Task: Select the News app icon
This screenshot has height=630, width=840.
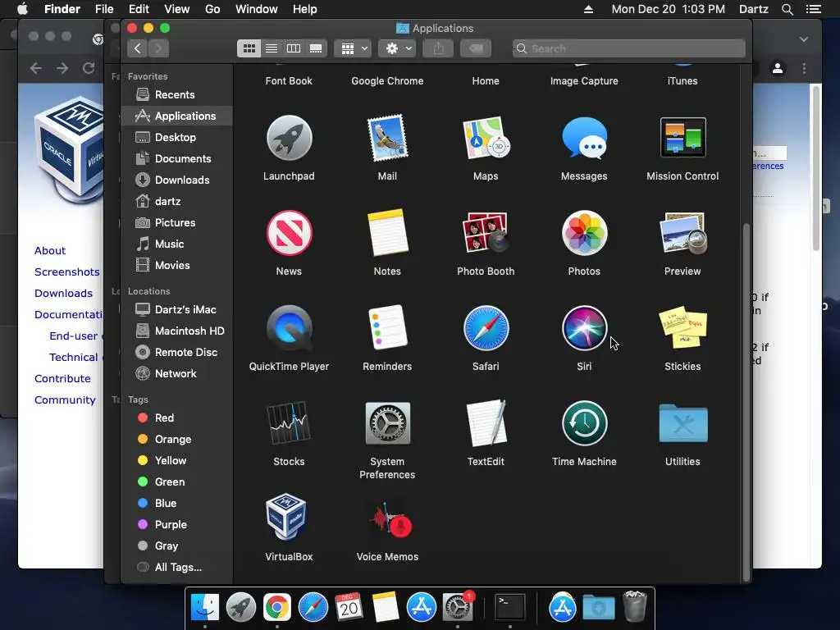Action: pyautogui.click(x=290, y=233)
